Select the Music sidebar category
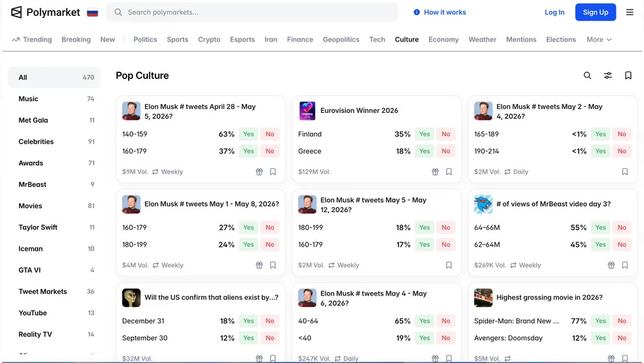 tap(54, 98)
